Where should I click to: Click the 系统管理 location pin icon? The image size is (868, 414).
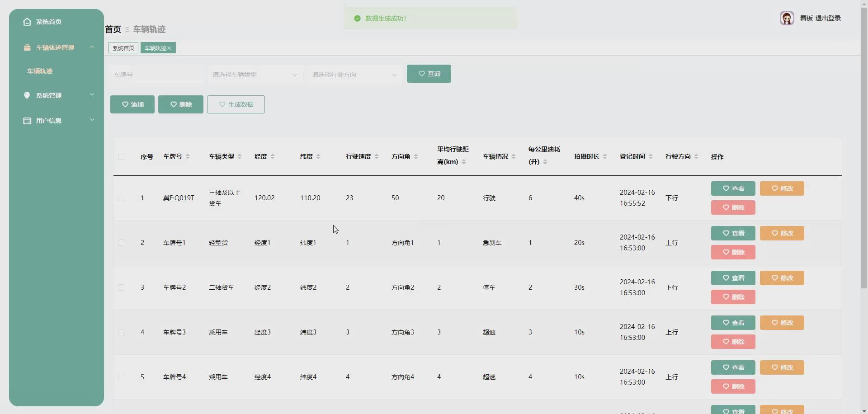point(27,95)
